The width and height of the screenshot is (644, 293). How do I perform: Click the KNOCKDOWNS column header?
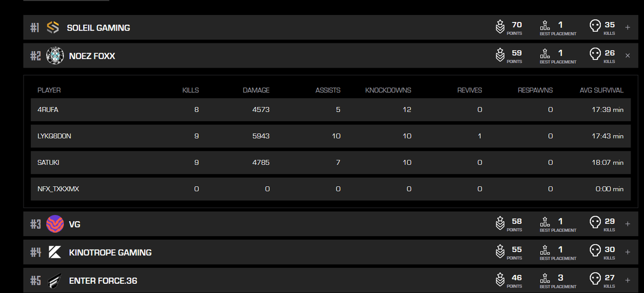[x=388, y=90]
